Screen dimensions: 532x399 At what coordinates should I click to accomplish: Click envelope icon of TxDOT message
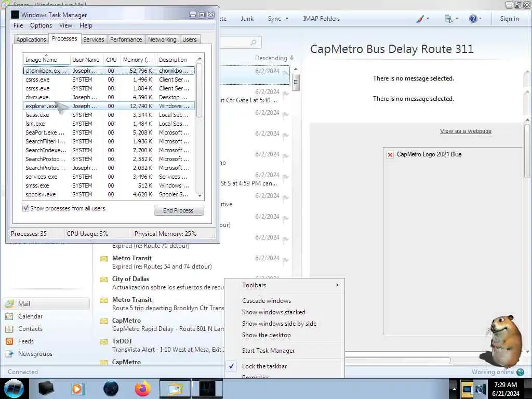click(104, 342)
